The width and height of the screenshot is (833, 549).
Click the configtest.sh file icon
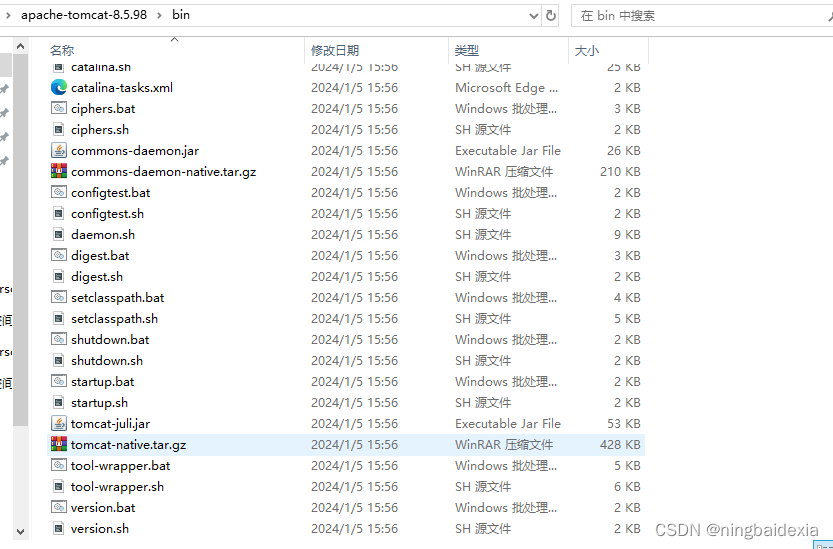(x=58, y=213)
